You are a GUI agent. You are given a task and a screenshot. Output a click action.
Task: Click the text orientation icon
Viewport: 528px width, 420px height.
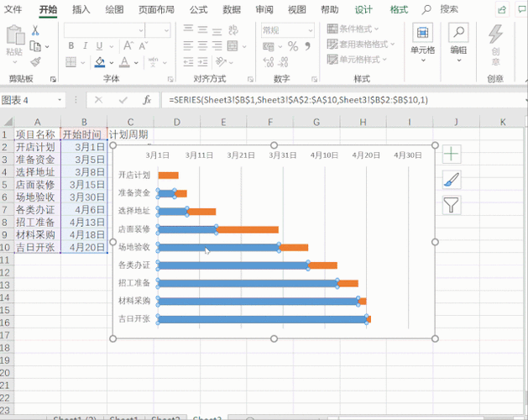221,61
